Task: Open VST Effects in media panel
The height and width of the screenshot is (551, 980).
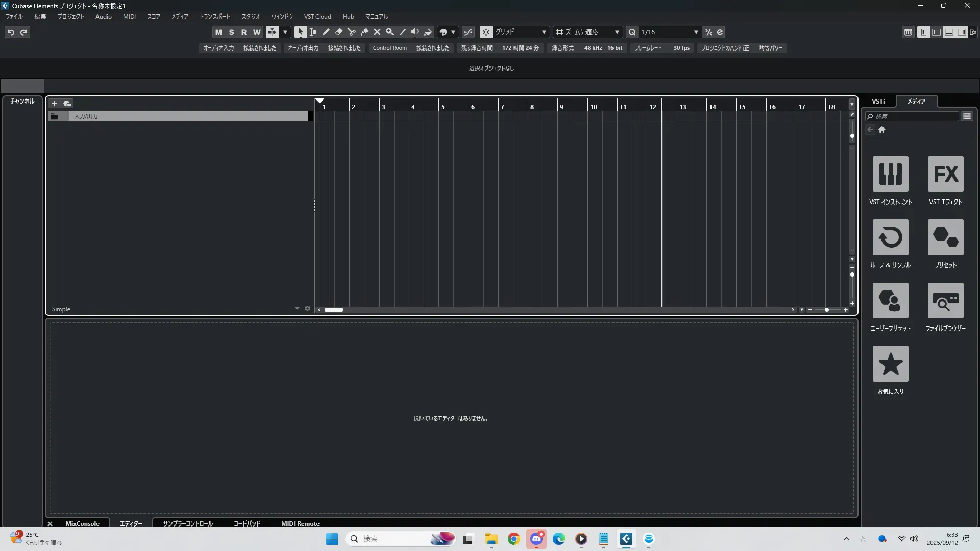Action: pos(945,174)
